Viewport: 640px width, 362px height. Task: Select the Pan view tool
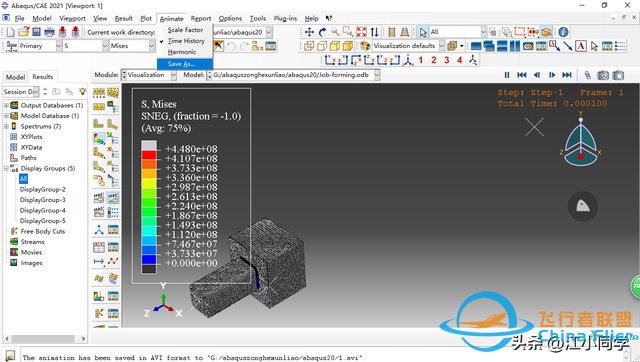coord(309,32)
